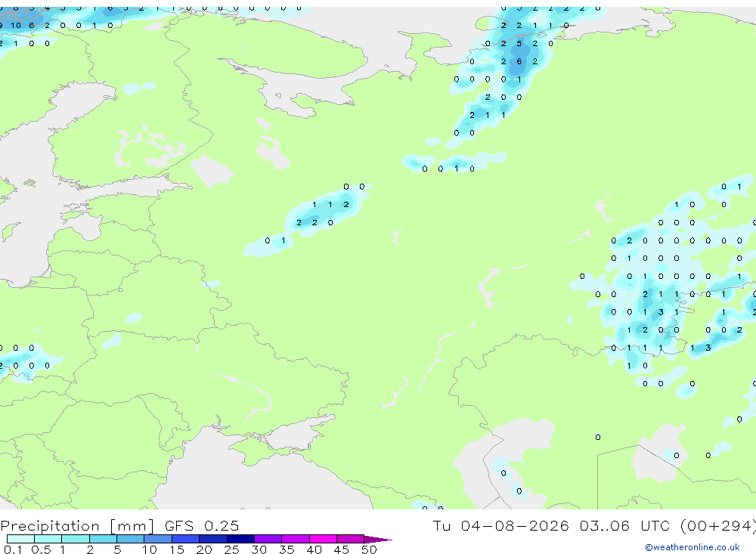Click the "Precipitation [mm]" title text
This screenshot has height=554, width=756.
(x=77, y=525)
